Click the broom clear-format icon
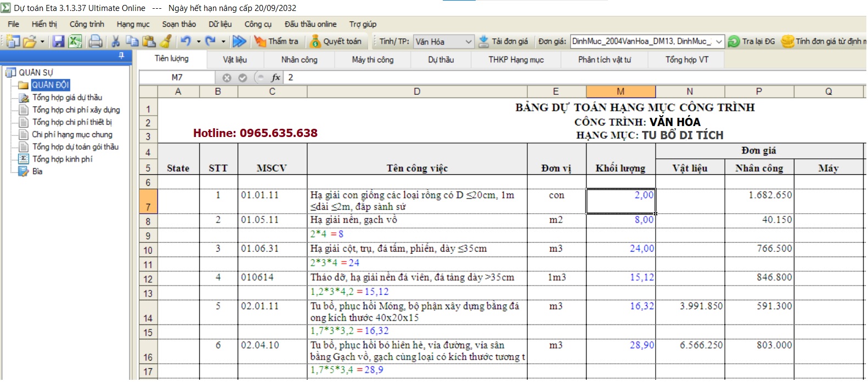 point(166,42)
